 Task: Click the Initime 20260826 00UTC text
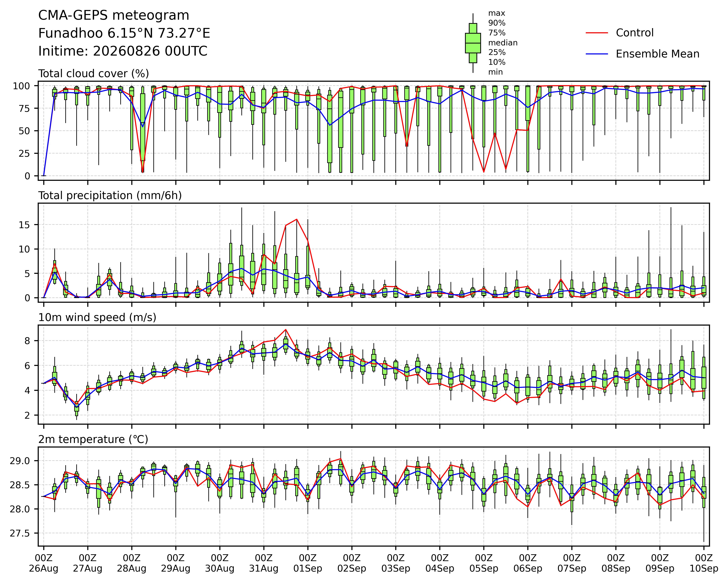tap(123, 51)
